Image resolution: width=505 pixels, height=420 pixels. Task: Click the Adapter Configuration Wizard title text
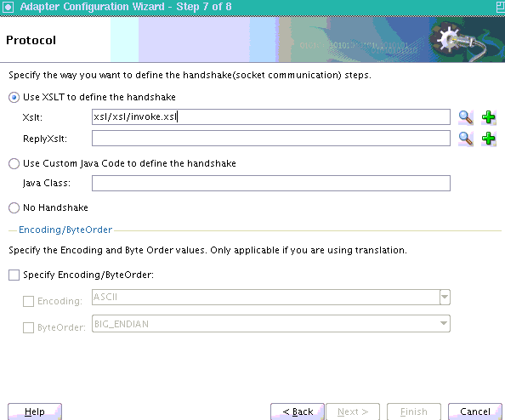coord(126,7)
